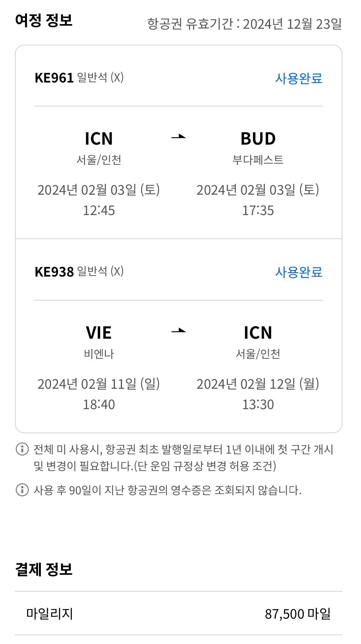Image resolution: width=361 pixels, height=644 pixels.
Task: Select the KE961 flight number
Action: 54,78
